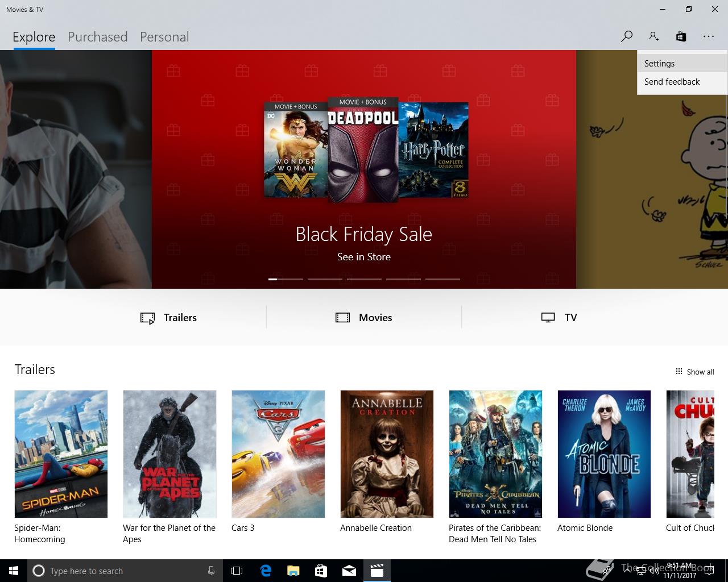Click the Wonder Woman movie cover
This screenshot has height=582, width=728.
tap(296, 150)
